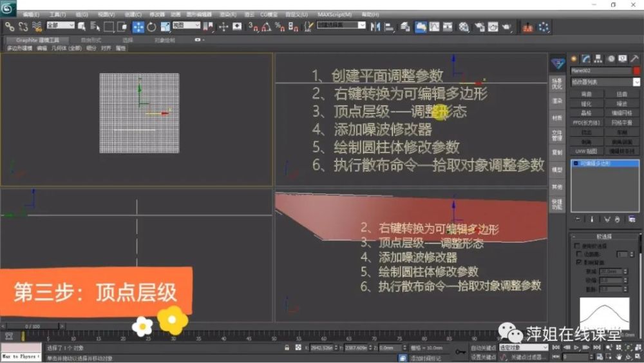Toggle Percent Snap in the toolbar
The height and width of the screenshot is (363, 644).
point(280,27)
